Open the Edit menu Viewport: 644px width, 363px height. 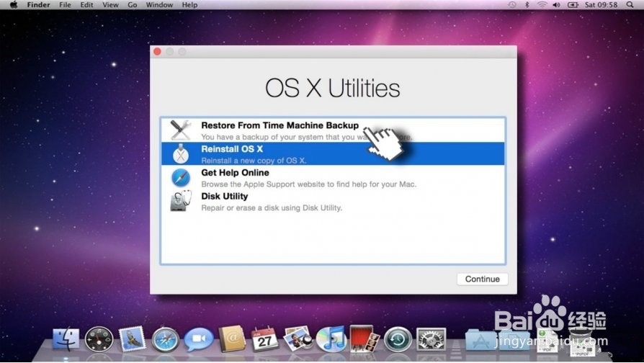point(86,5)
